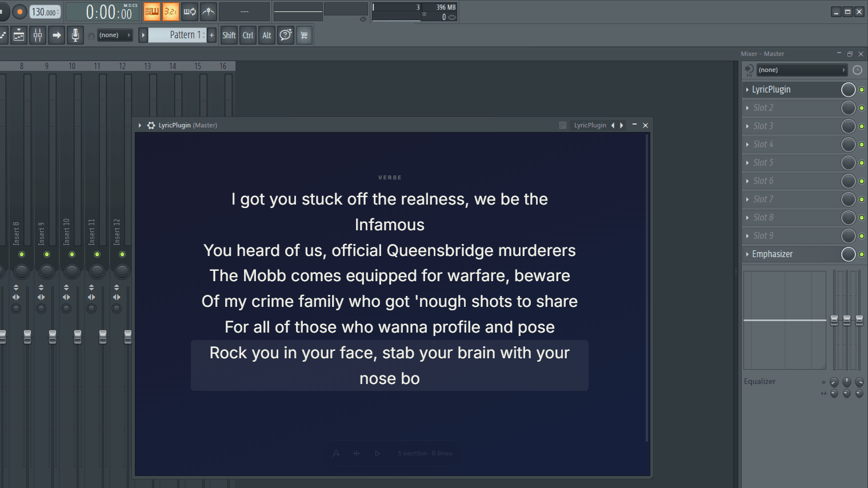Click lyric line 'You heard of us, official Queensbridge murderers'

(390, 250)
